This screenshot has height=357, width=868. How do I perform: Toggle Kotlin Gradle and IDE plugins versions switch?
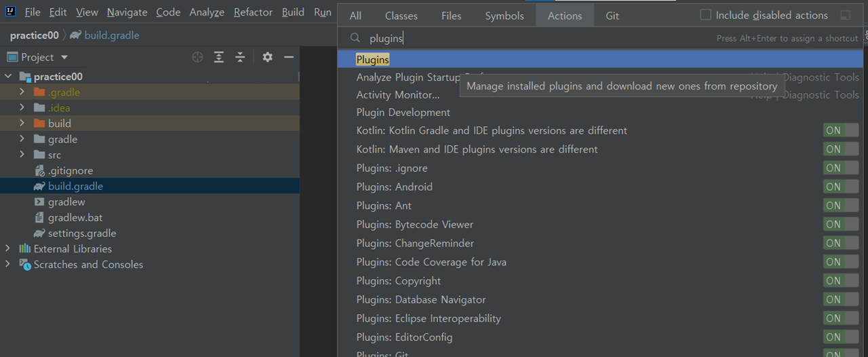click(841, 130)
